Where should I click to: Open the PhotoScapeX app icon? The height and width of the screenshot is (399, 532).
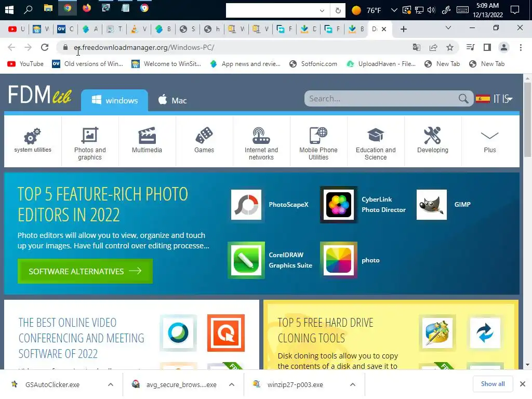246,205
